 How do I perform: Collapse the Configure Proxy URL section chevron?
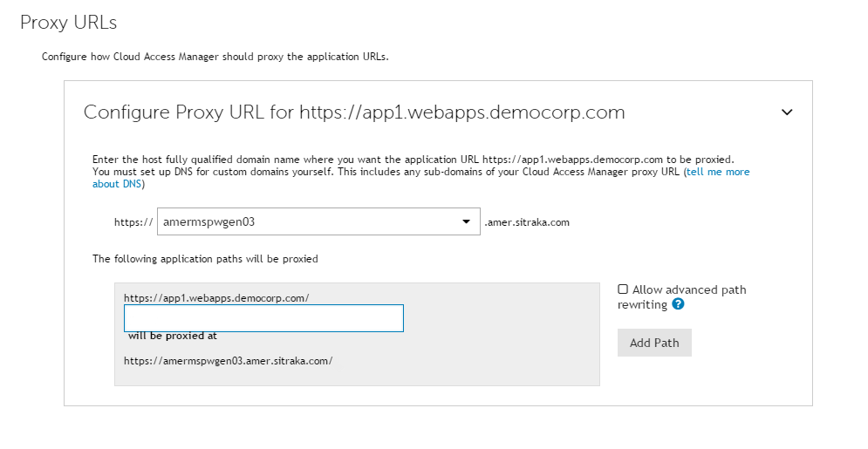[787, 112]
